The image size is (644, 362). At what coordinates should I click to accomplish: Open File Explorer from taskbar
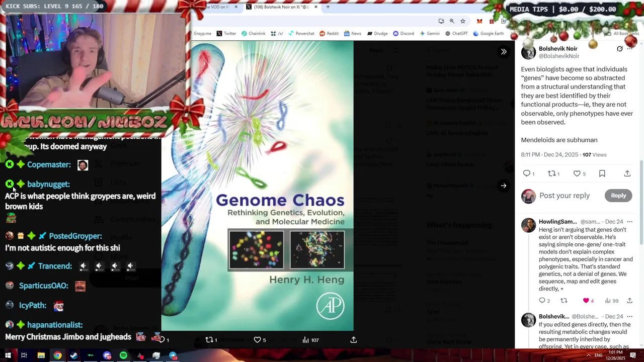point(41,355)
